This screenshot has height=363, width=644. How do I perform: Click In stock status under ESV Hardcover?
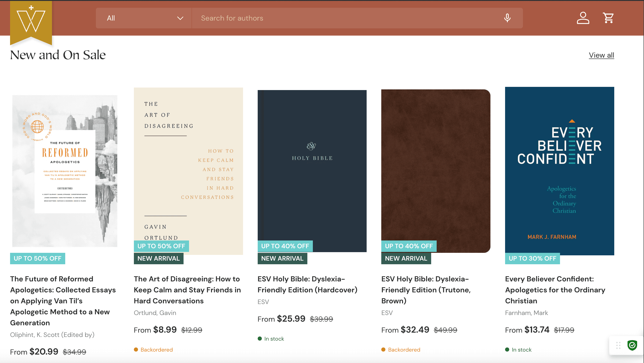271,339
